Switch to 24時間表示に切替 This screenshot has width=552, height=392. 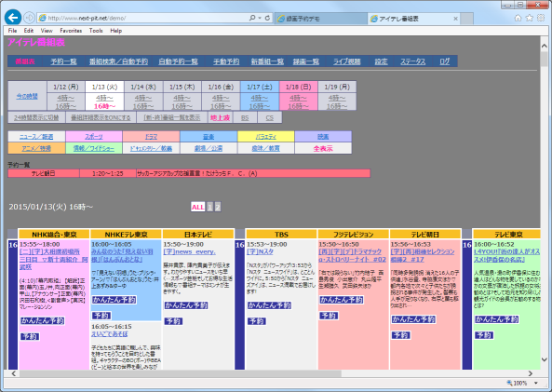(36, 117)
